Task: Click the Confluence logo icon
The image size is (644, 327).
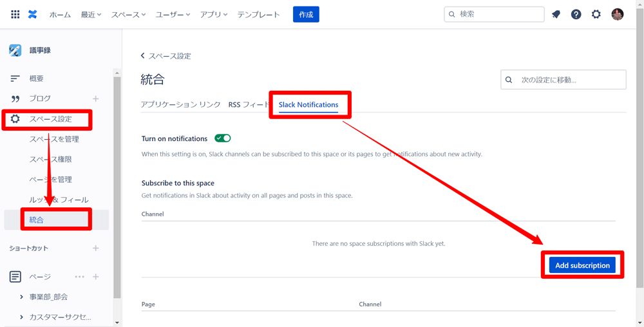Action: (32, 14)
